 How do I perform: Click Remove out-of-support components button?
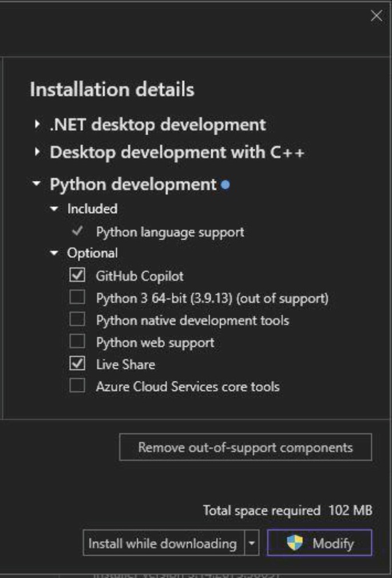tap(246, 447)
